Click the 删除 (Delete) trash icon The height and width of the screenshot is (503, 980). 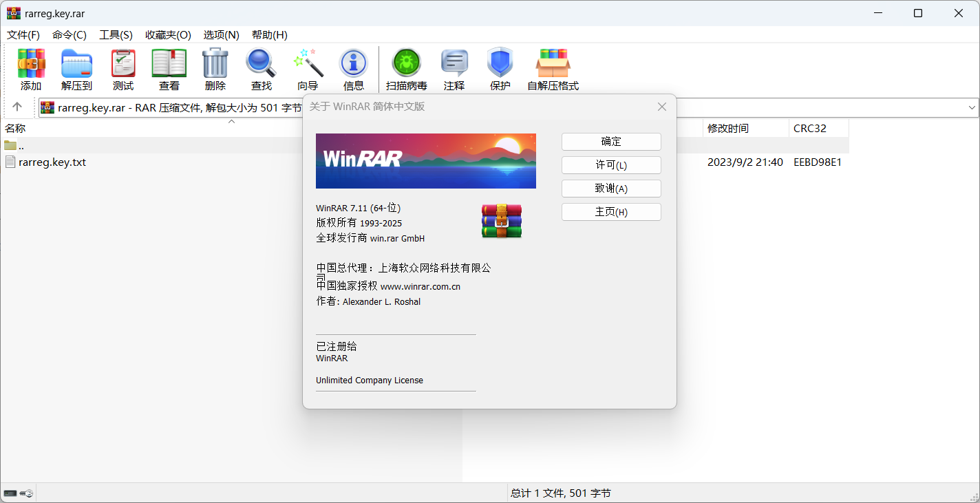coord(215,63)
